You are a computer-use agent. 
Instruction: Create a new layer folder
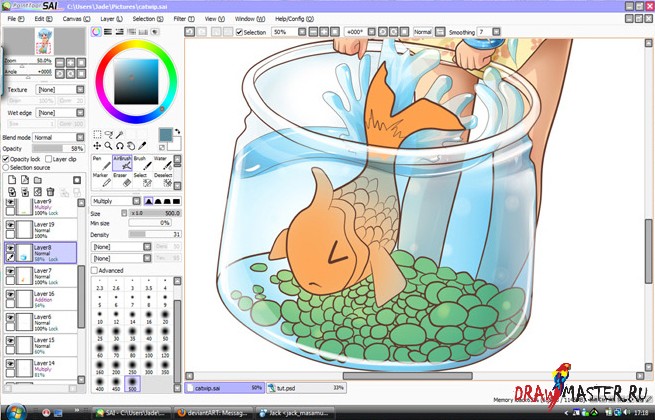(38, 180)
